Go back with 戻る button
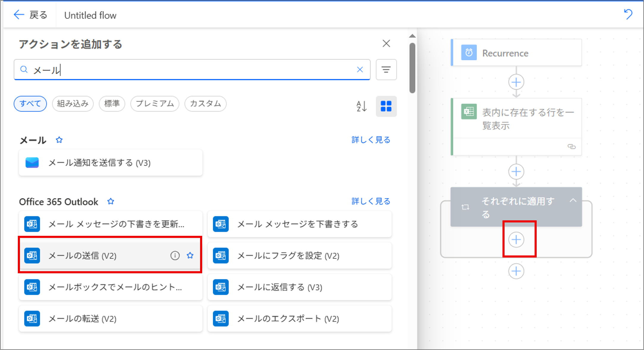The image size is (644, 350). click(31, 15)
